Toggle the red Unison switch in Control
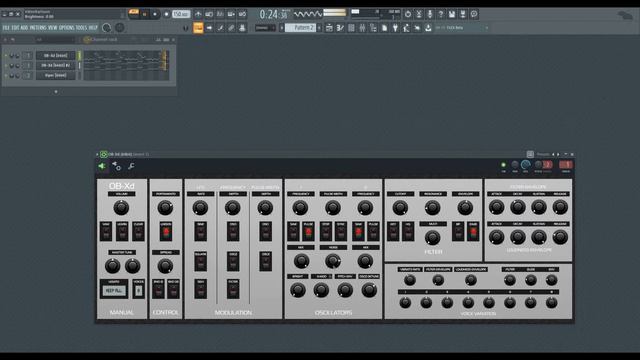The image size is (640, 360). 165,232
